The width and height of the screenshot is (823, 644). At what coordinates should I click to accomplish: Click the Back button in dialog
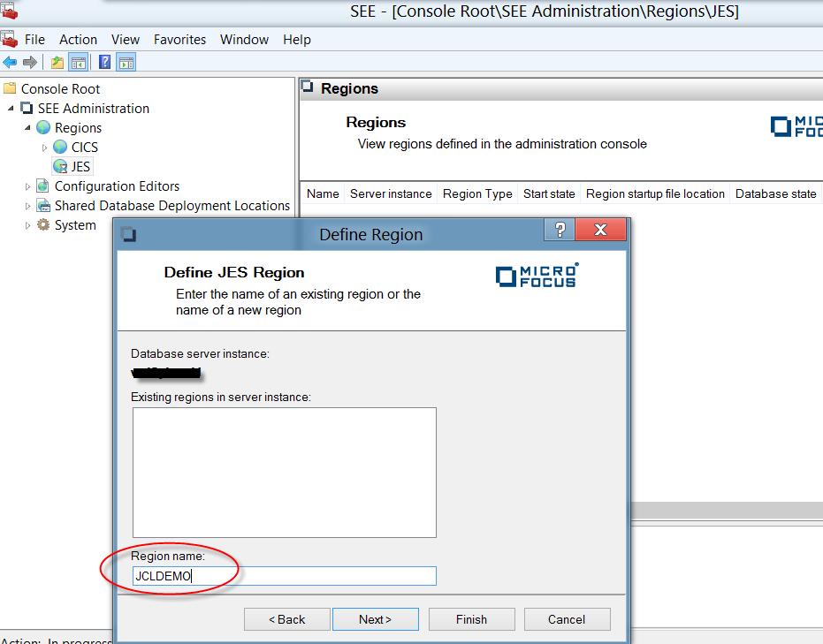pos(287,619)
